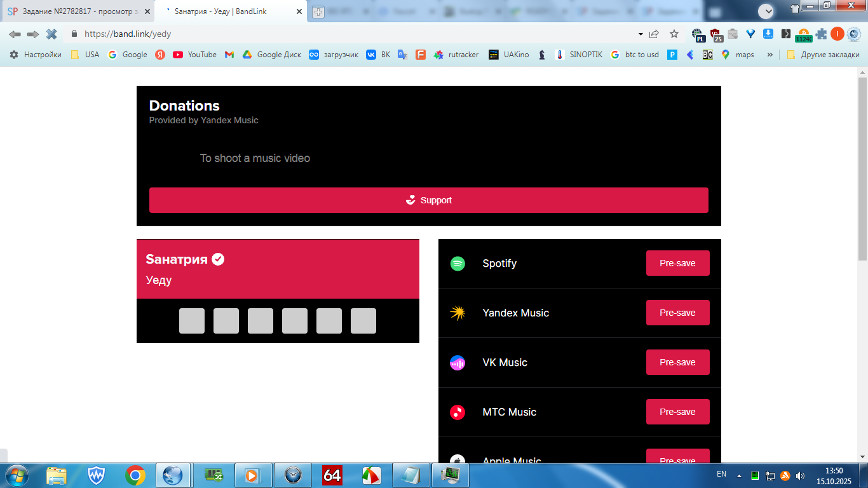Open the btc to usd bookmark
The width and height of the screenshot is (868, 488).
[635, 55]
